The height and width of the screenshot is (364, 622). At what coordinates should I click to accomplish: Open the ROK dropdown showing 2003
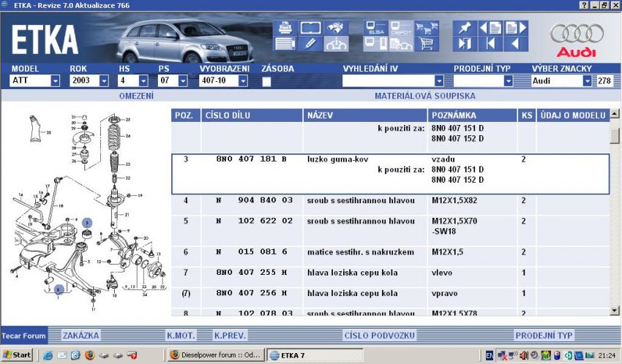click(103, 81)
